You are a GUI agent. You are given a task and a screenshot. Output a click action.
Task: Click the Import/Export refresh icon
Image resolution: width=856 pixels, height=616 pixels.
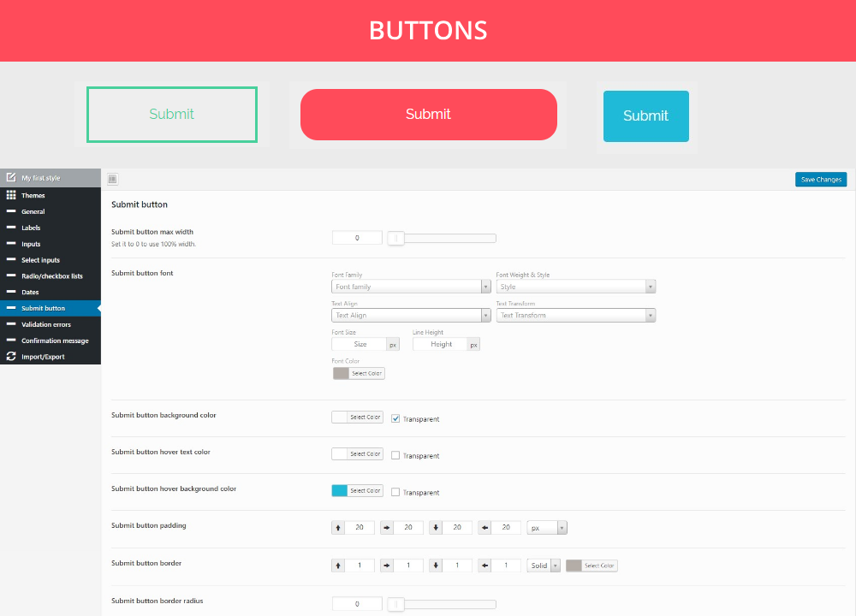pyautogui.click(x=11, y=356)
